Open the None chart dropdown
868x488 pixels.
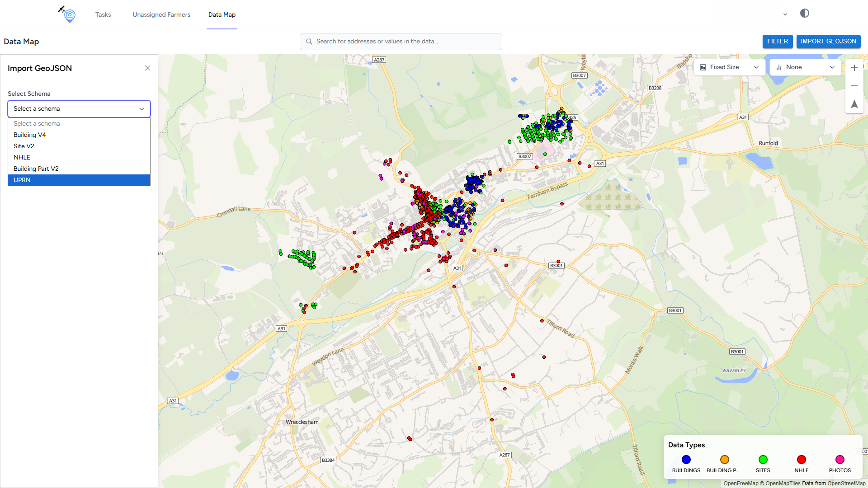[805, 67]
